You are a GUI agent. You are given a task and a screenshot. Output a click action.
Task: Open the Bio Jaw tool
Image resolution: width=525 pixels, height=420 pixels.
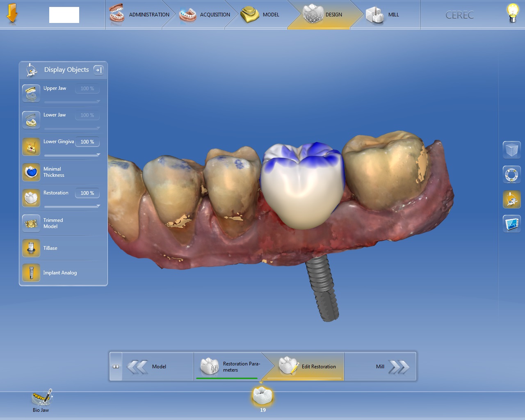point(41,400)
